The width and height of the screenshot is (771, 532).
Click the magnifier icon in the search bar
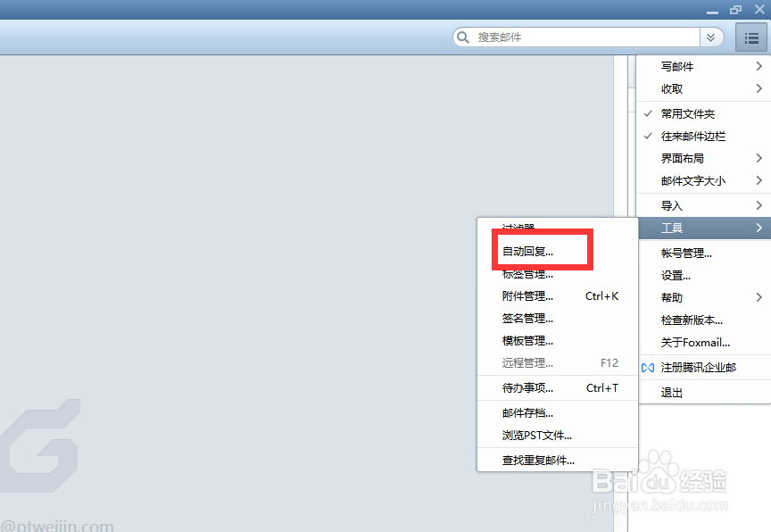[x=463, y=37]
